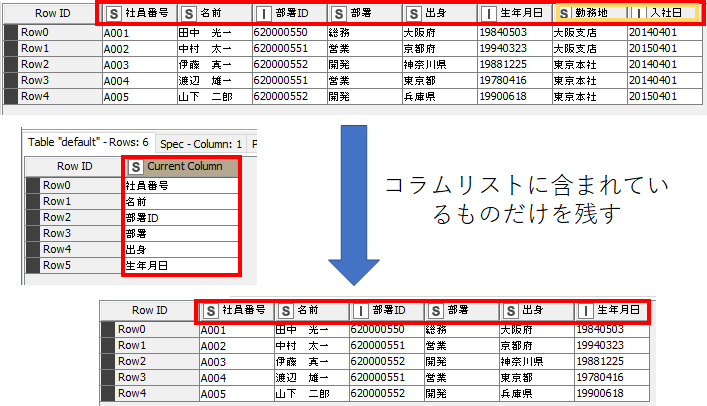Open the Spec - Column: 1 tab
Viewport: 707px width, 406px height.
tap(201, 144)
